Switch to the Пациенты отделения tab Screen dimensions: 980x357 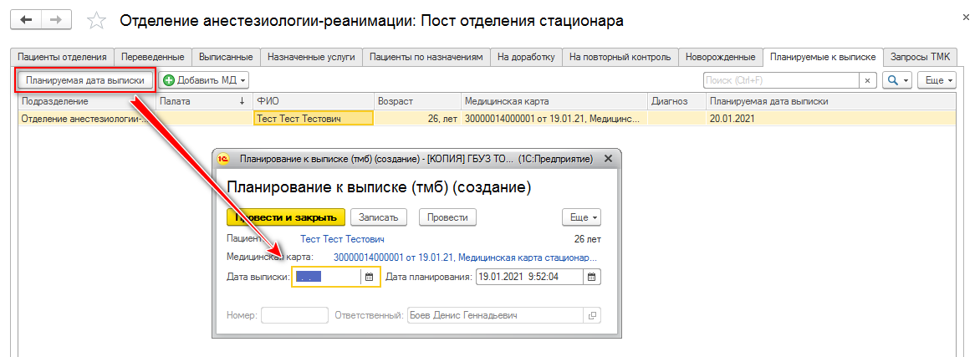[x=62, y=57]
